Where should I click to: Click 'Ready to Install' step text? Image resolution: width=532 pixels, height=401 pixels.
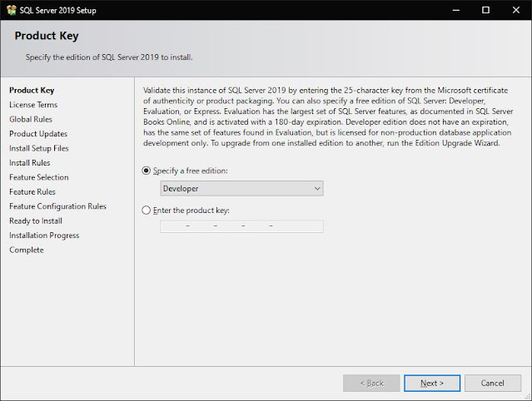[36, 221]
